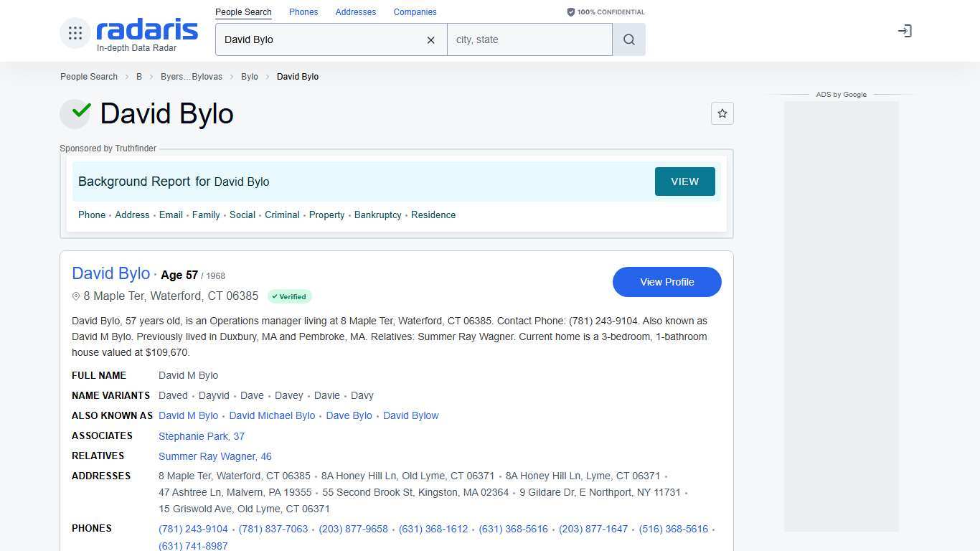Click the magnifier search button

629,40
